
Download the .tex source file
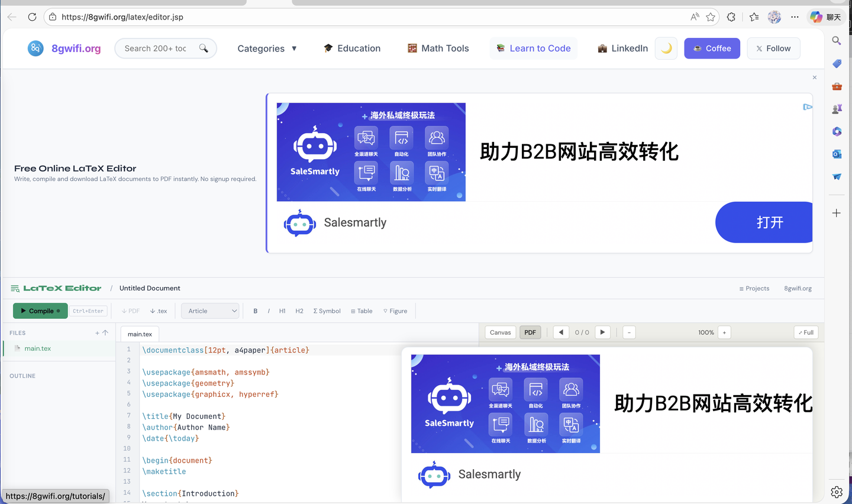159,311
